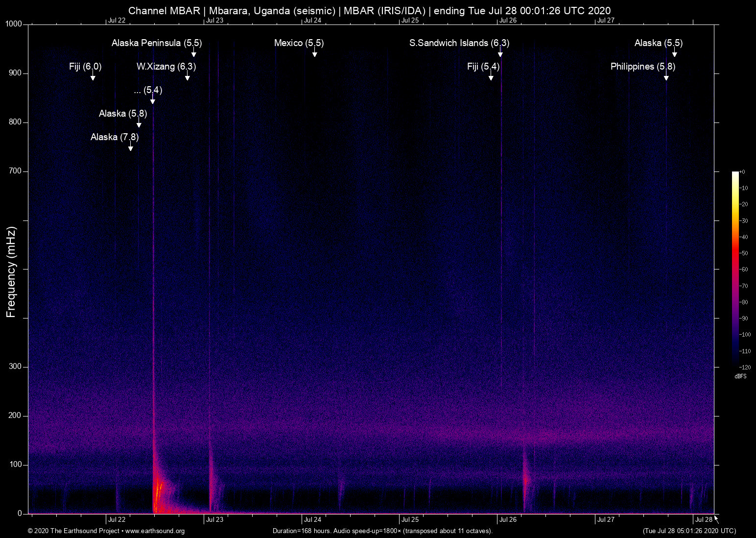Click the 1000 mHz frequency axis label

click(14, 24)
